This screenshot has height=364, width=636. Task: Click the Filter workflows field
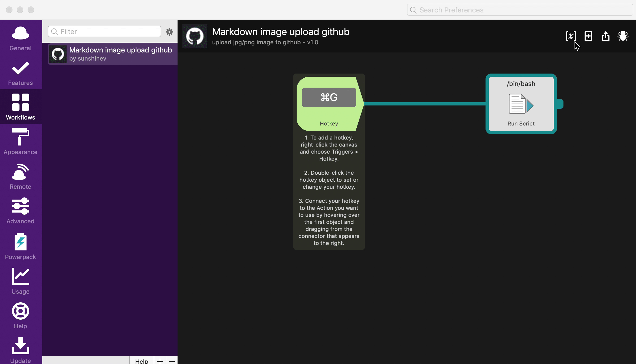104,32
